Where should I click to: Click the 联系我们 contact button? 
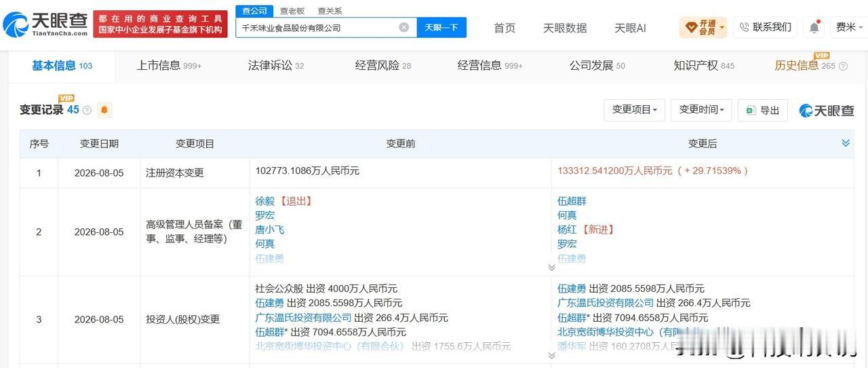[765, 27]
